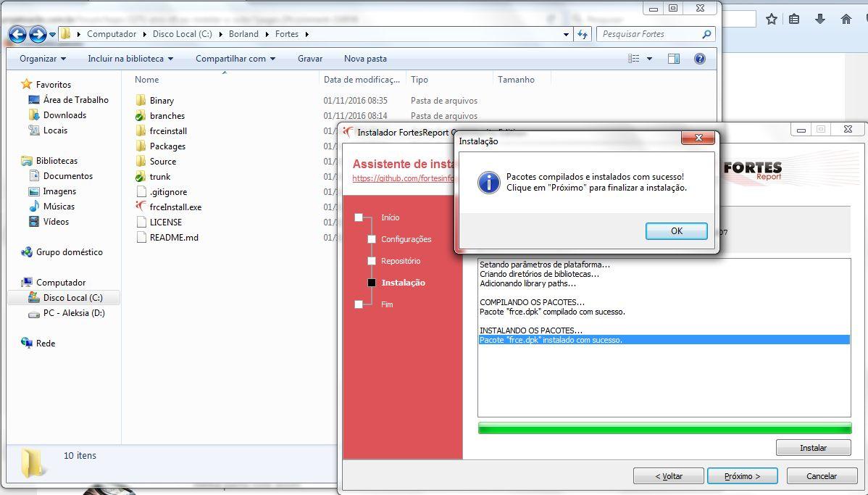Click the Cancelar button in installer
The width and height of the screenshot is (868, 495).
822,476
